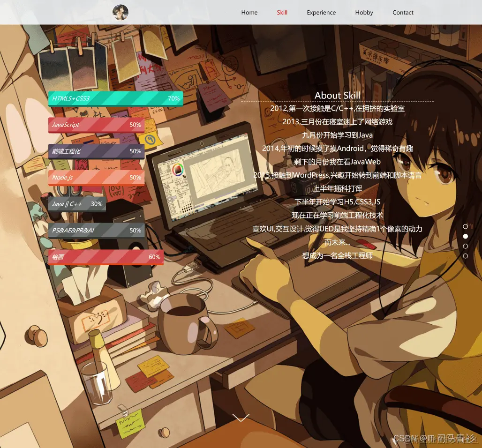Click the Java || C++ 30% skill bar
Screen dimensions: 482x448
point(77,204)
